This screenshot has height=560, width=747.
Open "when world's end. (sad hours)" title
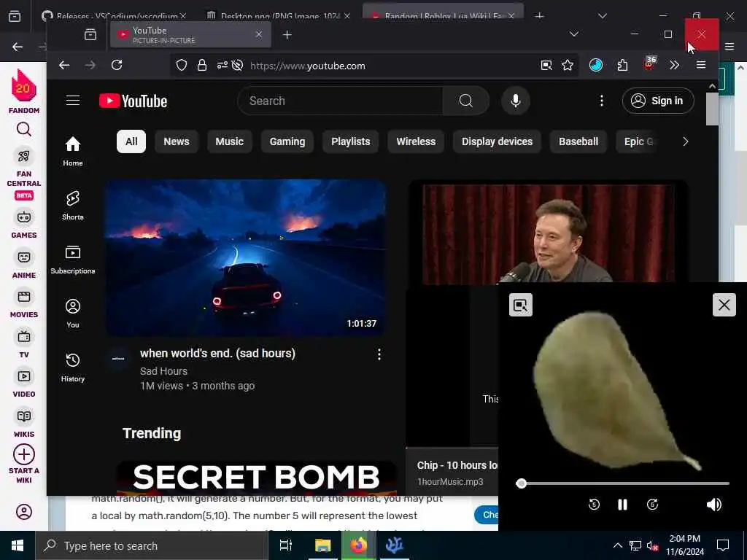[x=217, y=354]
